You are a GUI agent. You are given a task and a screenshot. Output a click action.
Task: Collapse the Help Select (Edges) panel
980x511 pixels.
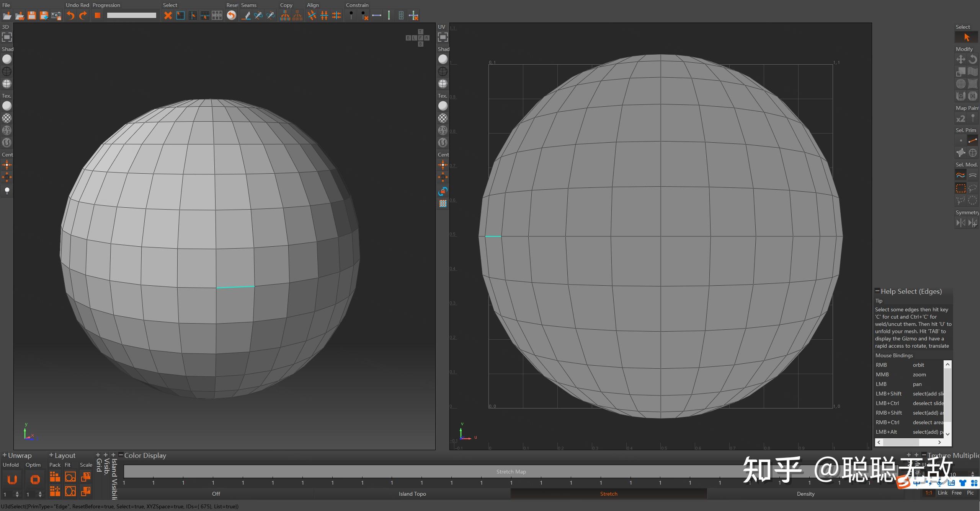[x=877, y=291]
